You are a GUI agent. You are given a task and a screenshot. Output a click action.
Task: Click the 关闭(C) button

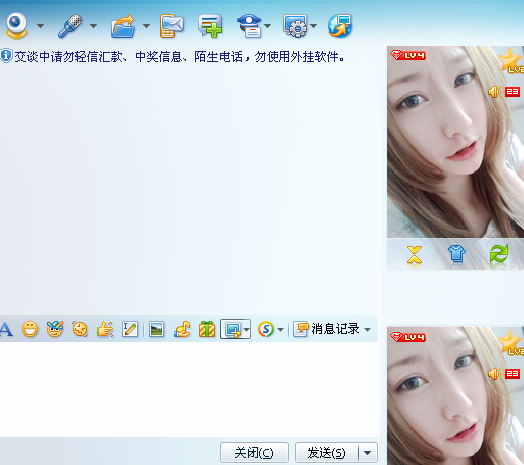tap(254, 453)
